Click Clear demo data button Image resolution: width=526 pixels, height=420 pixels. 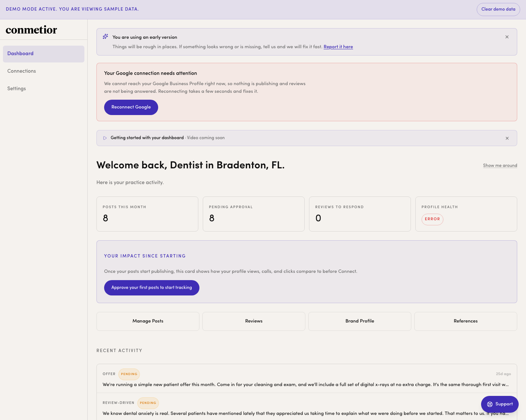point(498,9)
